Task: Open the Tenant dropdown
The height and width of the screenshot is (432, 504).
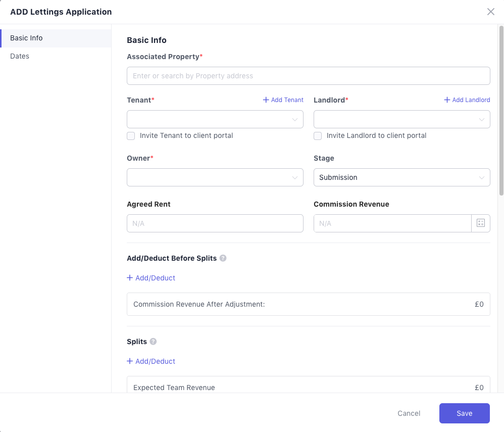Action: tap(215, 119)
